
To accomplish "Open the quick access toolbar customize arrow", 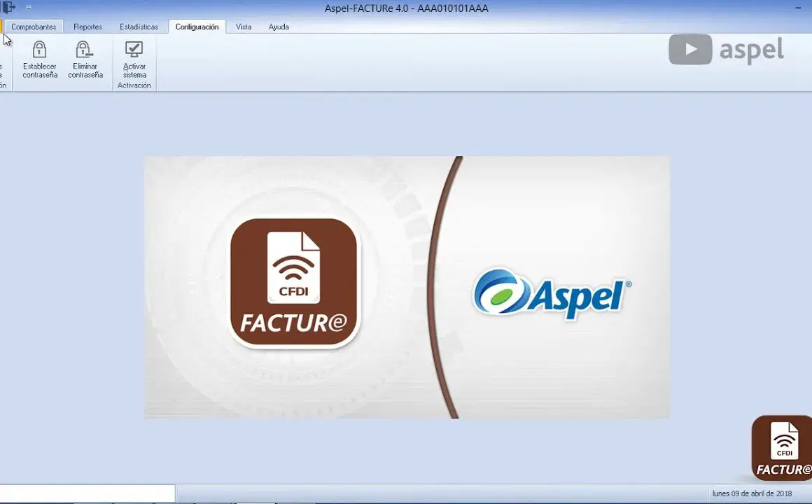I will tap(29, 8).
